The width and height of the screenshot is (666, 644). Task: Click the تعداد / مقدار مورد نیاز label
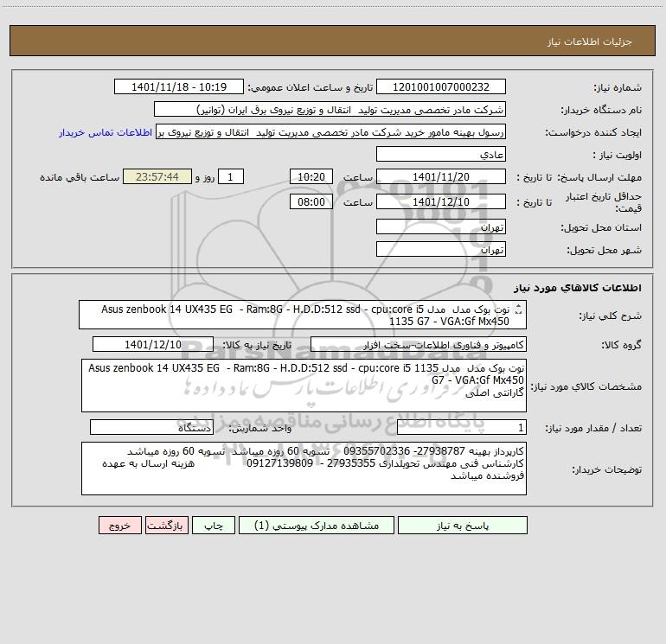click(593, 428)
